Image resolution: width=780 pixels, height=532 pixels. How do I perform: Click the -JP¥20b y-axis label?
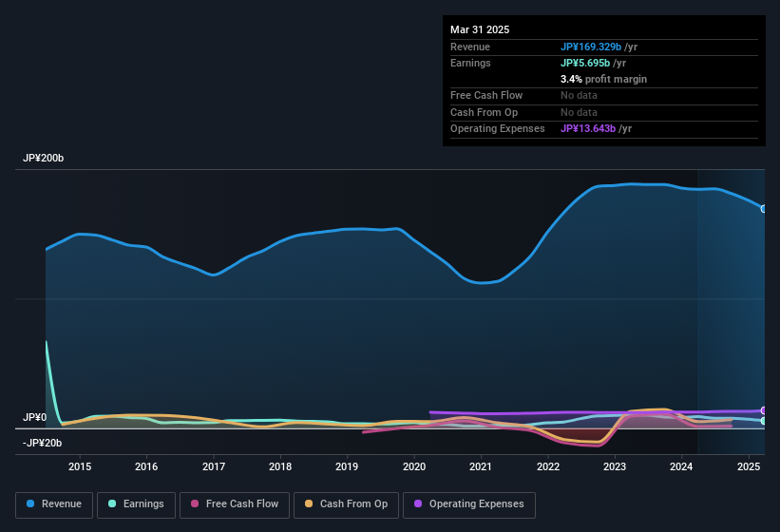(x=43, y=443)
